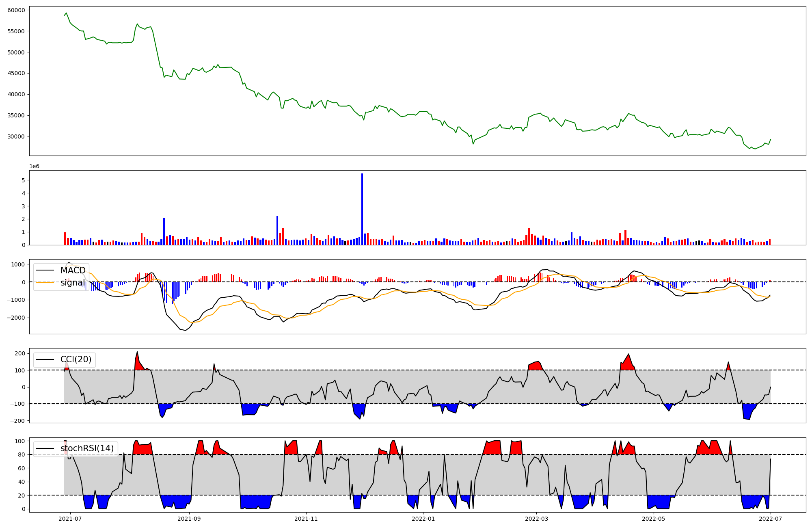
Task: Click the 30000 price axis tick label
Action: (x=16, y=136)
